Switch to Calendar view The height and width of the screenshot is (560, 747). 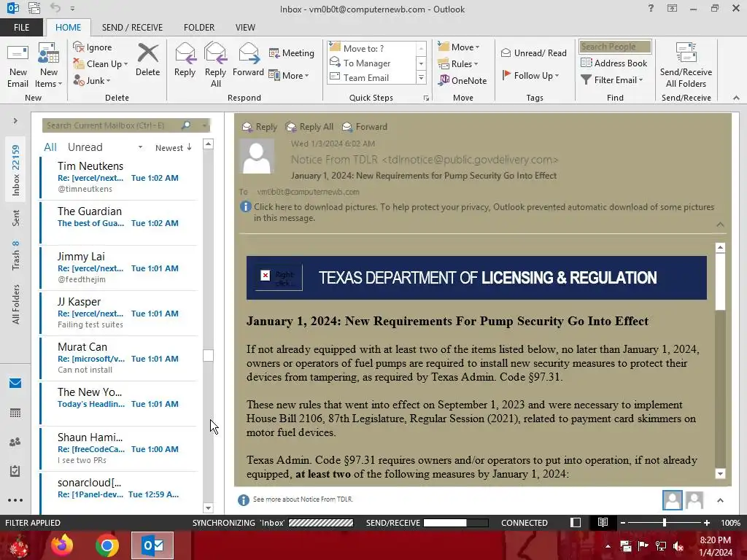coord(15,413)
